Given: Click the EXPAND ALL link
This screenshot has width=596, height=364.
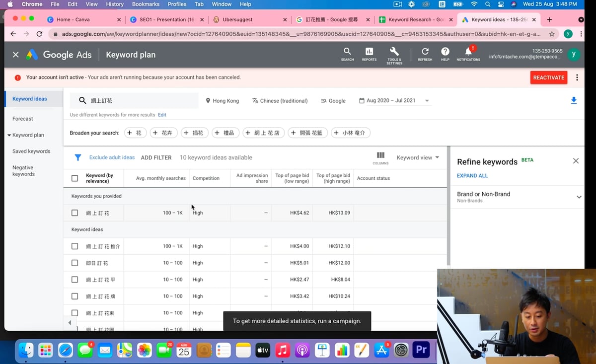Looking at the screenshot, I should 472,176.
